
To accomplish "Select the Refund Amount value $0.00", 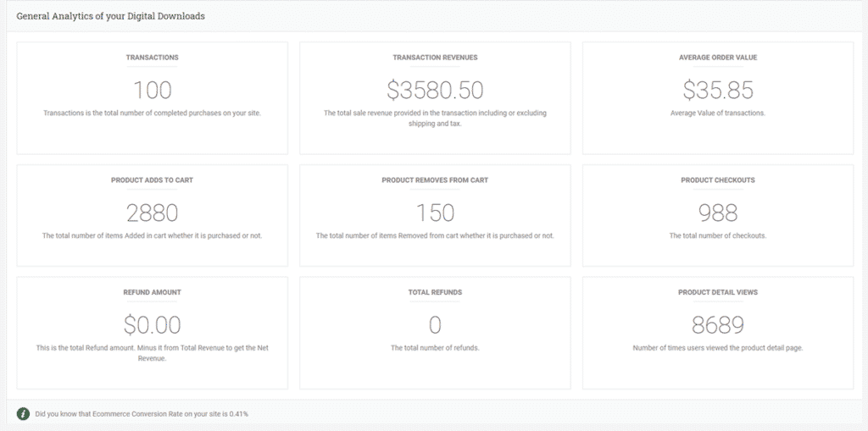I will (153, 325).
